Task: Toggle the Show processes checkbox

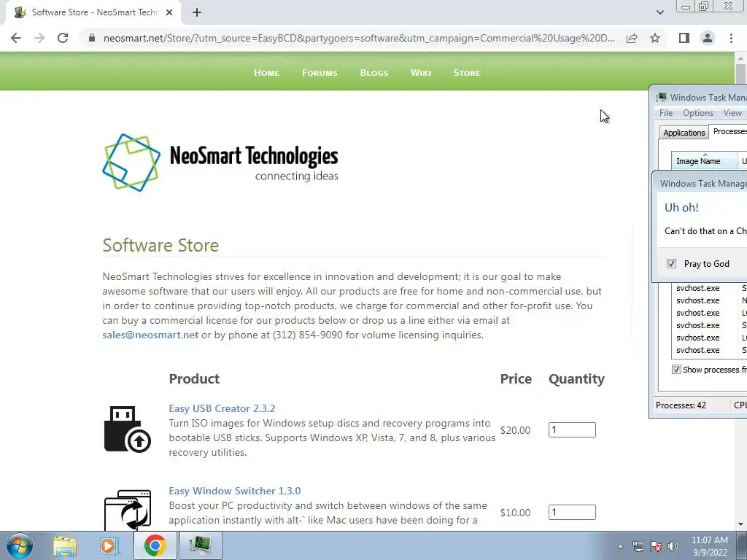Action: [x=676, y=370]
